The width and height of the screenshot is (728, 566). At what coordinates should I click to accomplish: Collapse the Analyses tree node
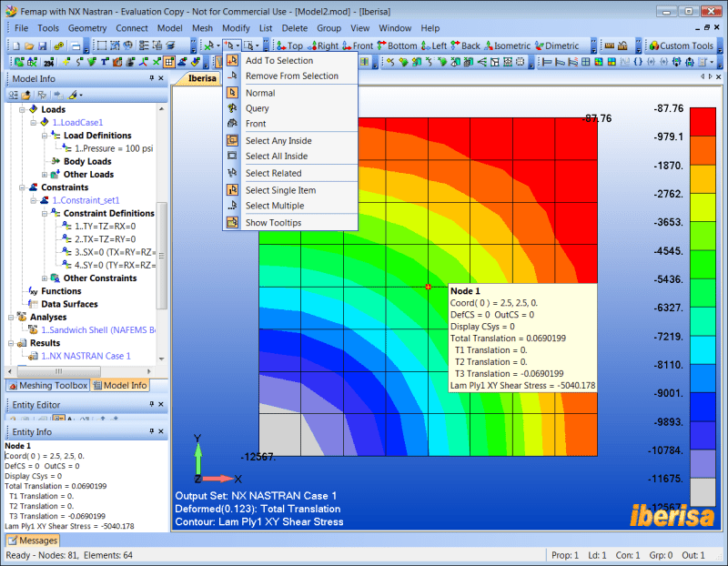11,318
